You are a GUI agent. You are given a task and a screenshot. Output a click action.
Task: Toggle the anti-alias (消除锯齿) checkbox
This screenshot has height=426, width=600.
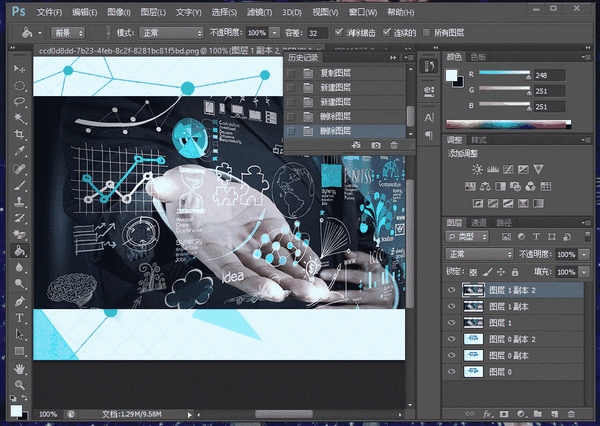338,33
